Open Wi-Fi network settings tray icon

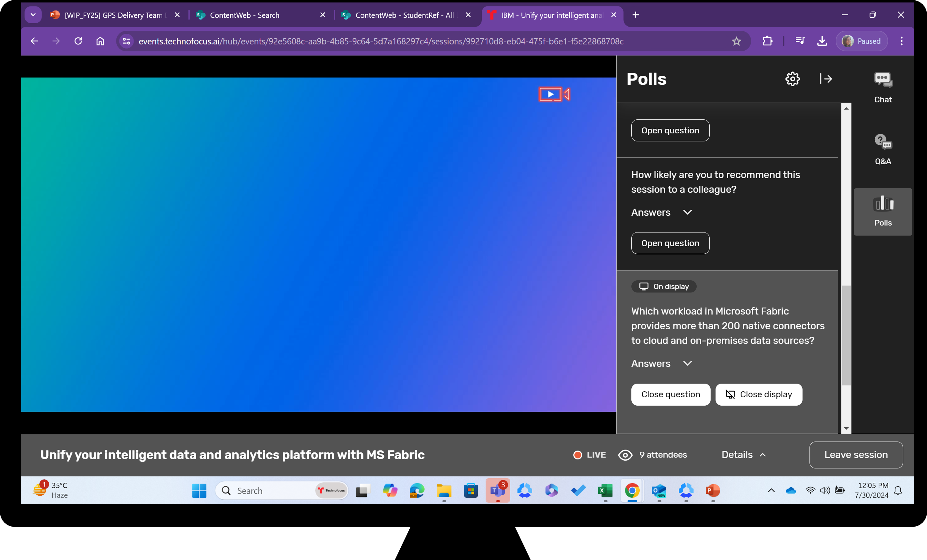pyautogui.click(x=810, y=490)
